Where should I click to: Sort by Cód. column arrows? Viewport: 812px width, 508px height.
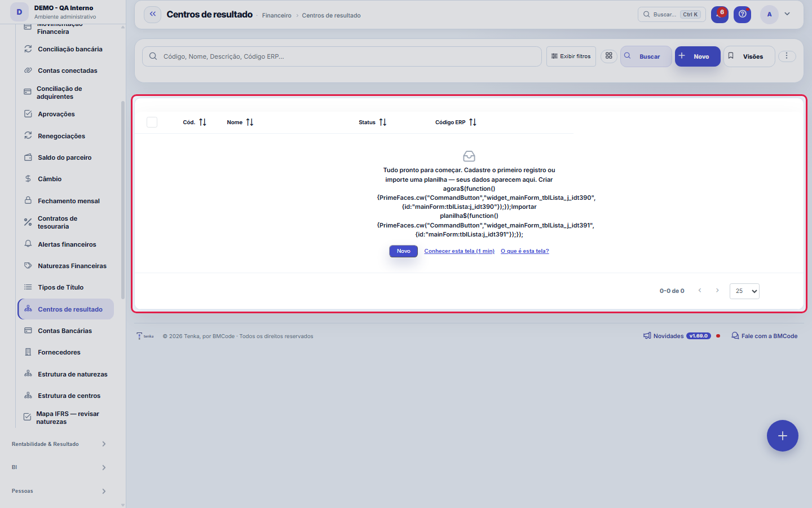tap(203, 122)
